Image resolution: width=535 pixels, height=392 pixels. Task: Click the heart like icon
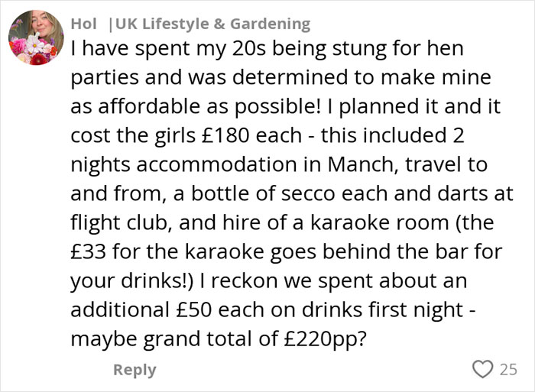pyautogui.click(x=483, y=370)
